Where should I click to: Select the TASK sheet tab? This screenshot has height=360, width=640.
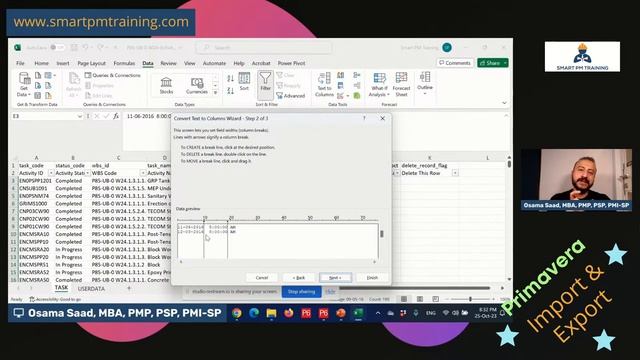click(61, 288)
